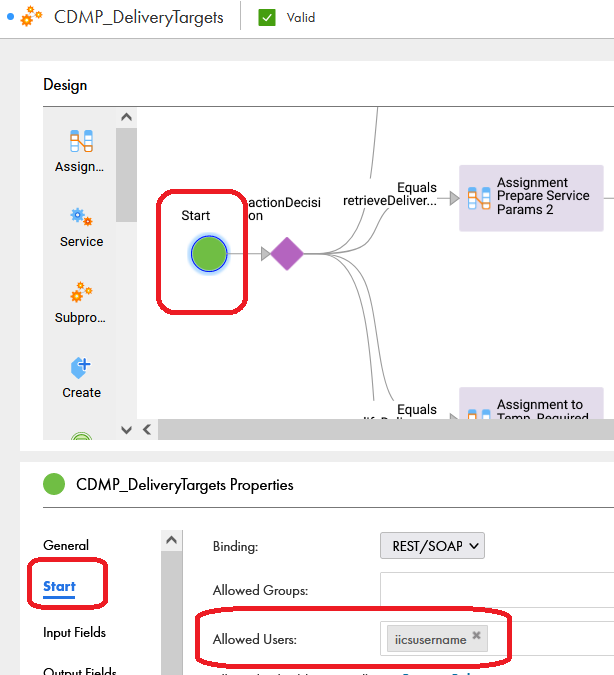Open the General properties tab

tap(66, 545)
